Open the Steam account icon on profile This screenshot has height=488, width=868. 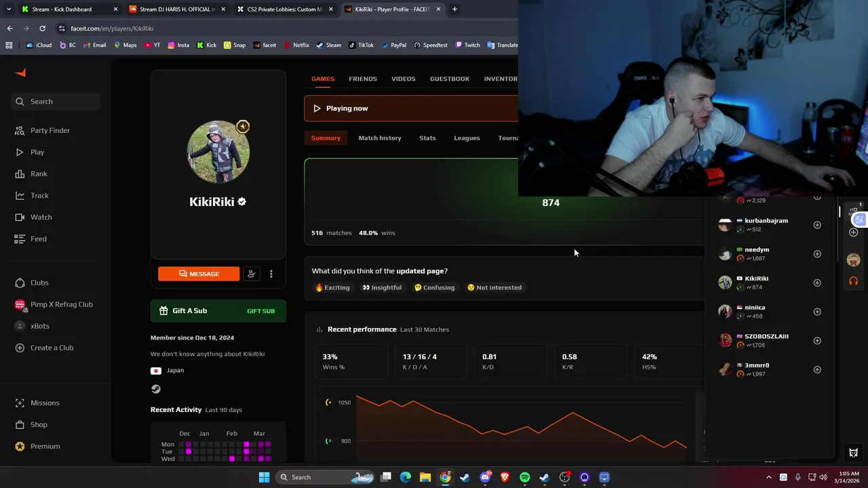pos(156,389)
